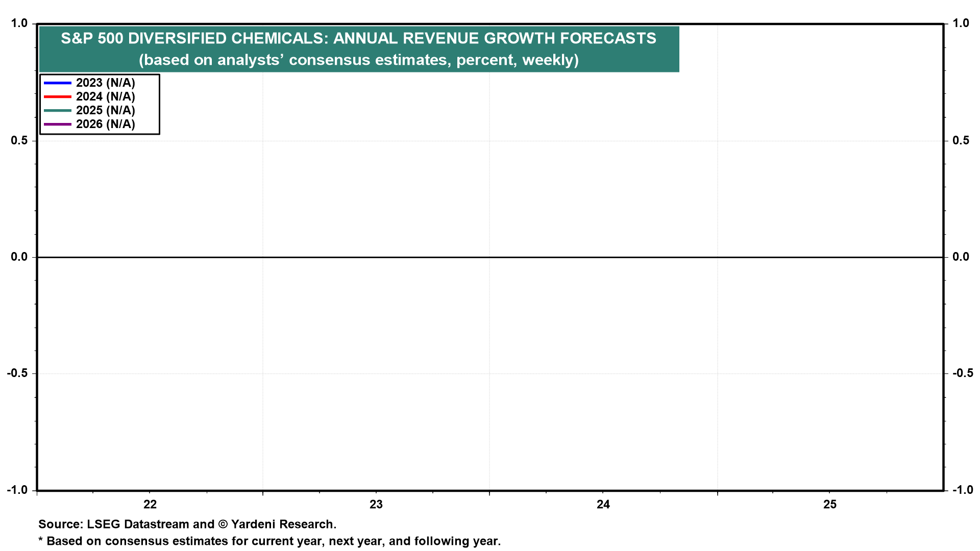Click the purple 2026 legend line swatch
980x551 pixels.
coord(58,124)
